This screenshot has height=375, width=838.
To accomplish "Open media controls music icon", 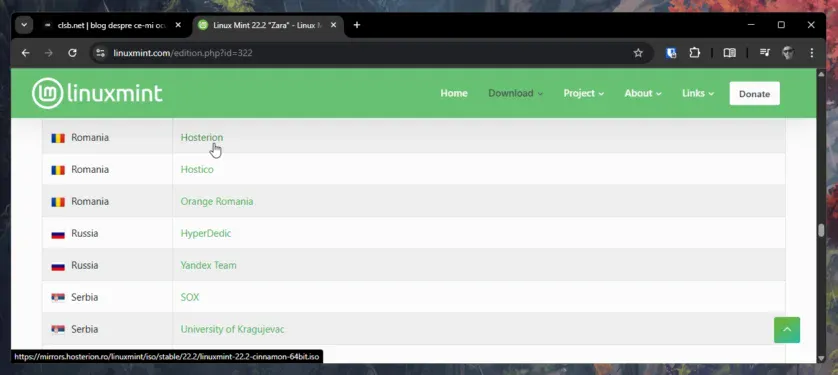I will [x=765, y=53].
